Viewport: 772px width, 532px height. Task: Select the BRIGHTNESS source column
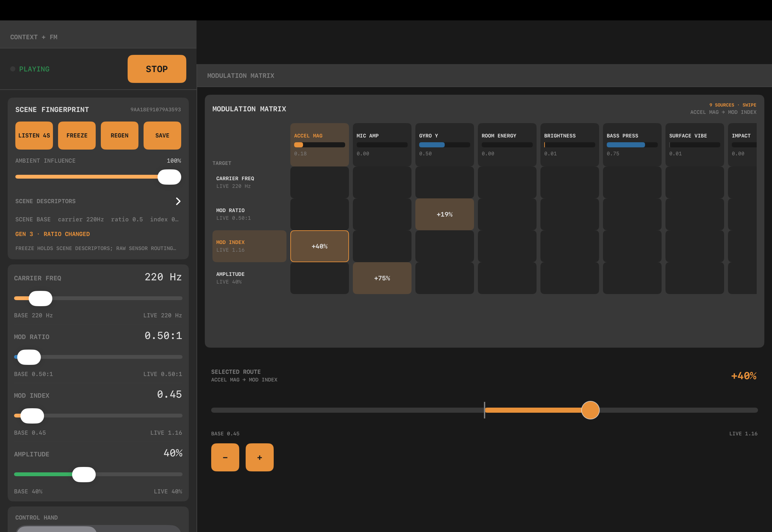point(570,145)
